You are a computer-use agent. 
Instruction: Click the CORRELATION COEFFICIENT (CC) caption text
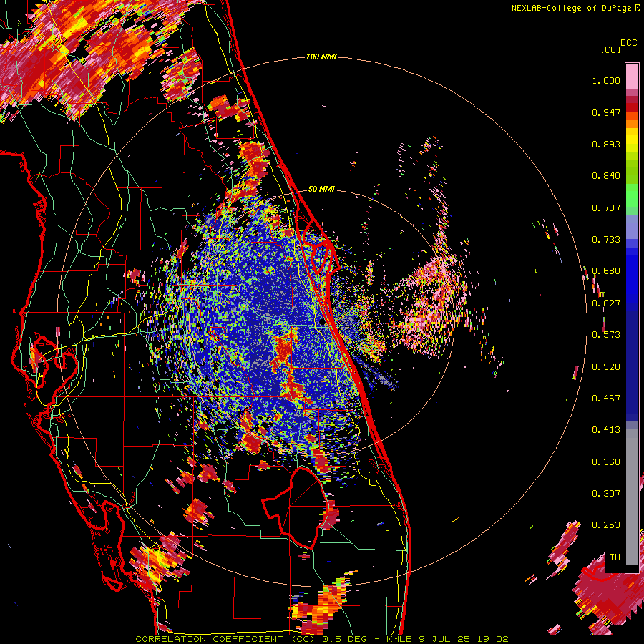coord(225,639)
